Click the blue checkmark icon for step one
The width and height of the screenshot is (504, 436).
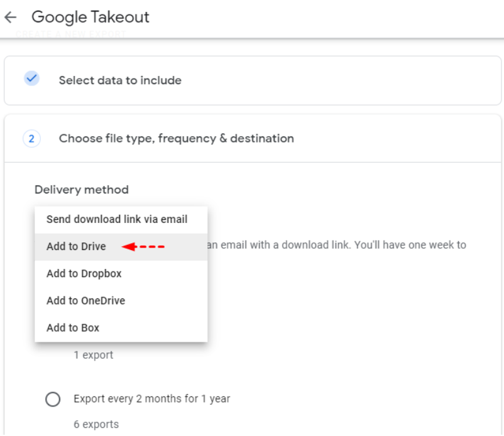(31, 79)
